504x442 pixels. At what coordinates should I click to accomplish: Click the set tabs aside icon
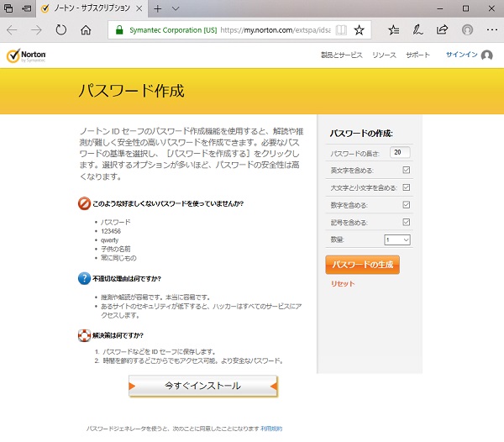(x=26, y=8)
